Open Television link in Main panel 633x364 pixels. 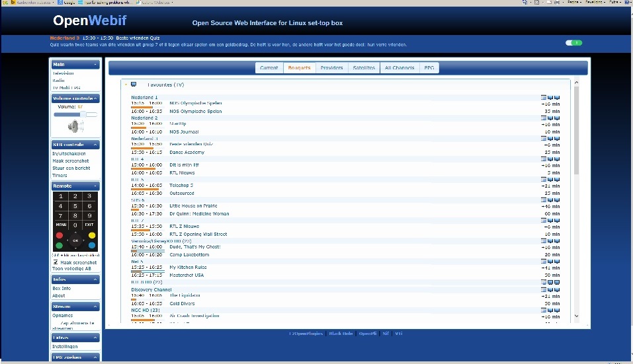63,73
